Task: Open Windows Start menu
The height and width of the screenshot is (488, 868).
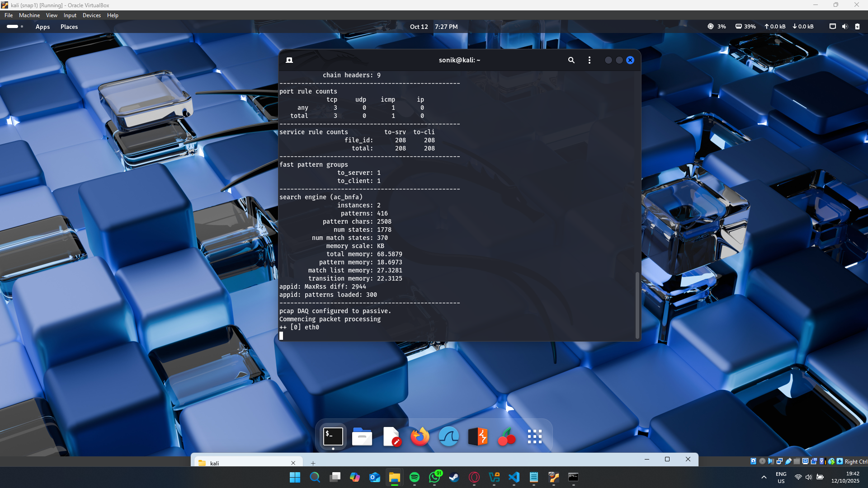Action: pyautogui.click(x=295, y=477)
